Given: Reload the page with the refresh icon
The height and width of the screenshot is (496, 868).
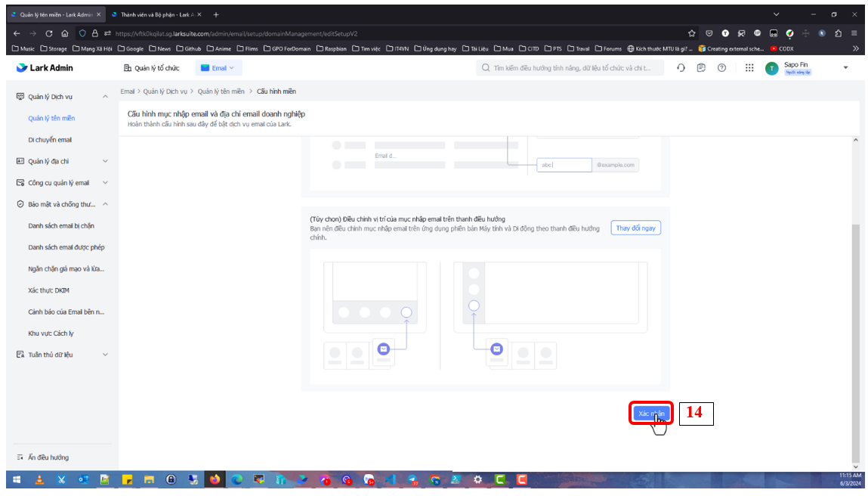Looking at the screenshot, I should click(x=48, y=33).
